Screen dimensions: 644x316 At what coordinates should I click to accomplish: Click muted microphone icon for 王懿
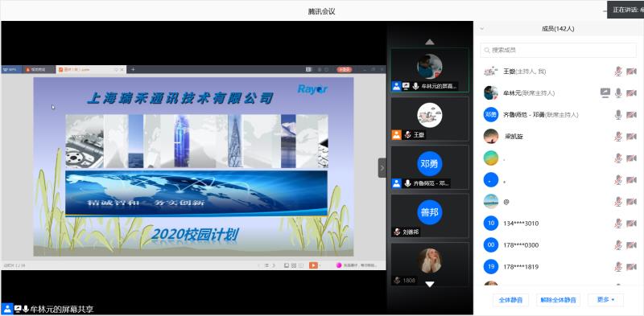[618, 72]
